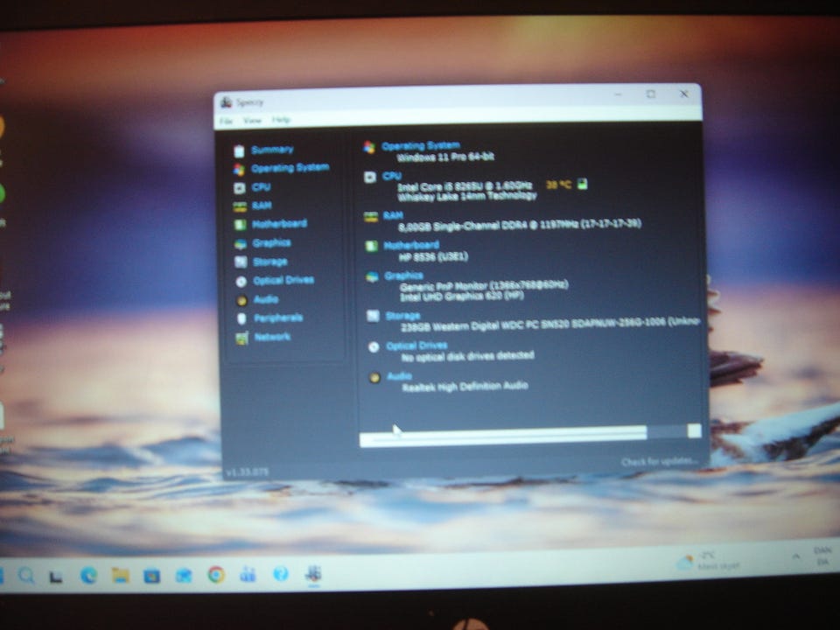This screenshot has width=840, height=630.
Task: Launch Microsoft Edge from the taskbar
Action: 88,576
